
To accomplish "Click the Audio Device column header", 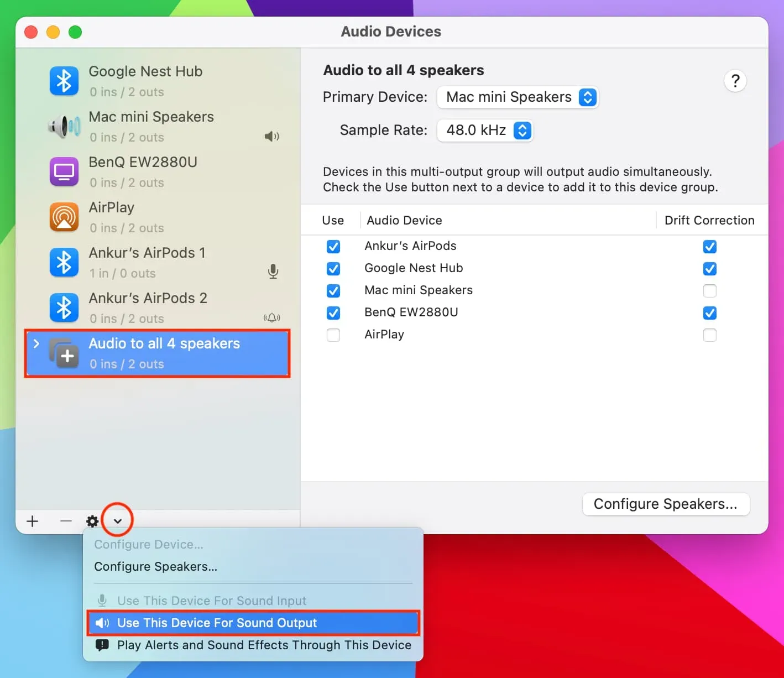I will [405, 220].
